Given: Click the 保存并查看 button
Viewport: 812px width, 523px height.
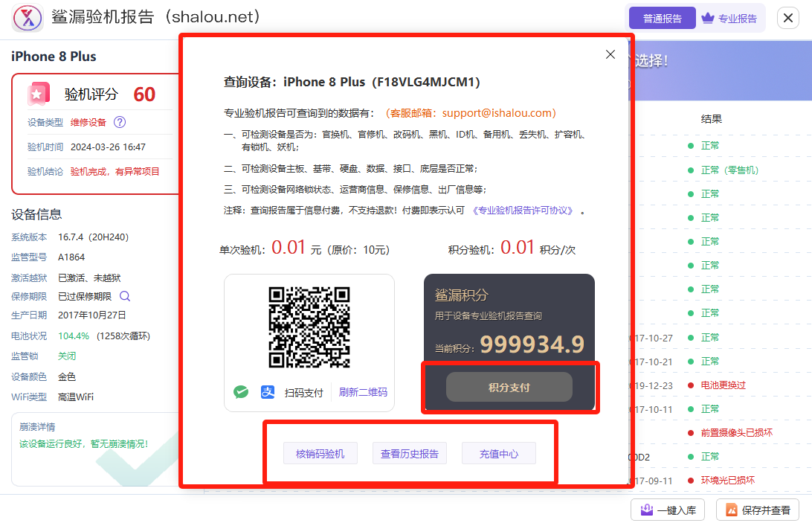Looking at the screenshot, I should [x=758, y=510].
